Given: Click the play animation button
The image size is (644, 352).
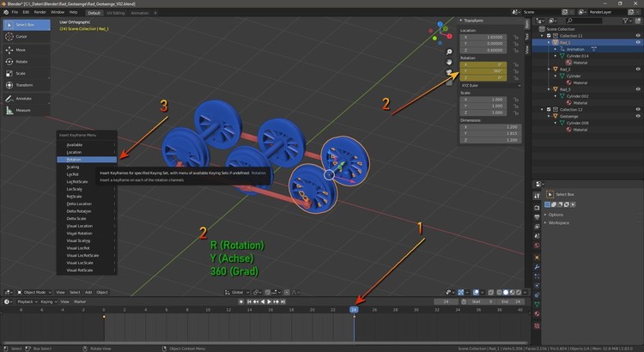Looking at the screenshot, I should coord(270,302).
